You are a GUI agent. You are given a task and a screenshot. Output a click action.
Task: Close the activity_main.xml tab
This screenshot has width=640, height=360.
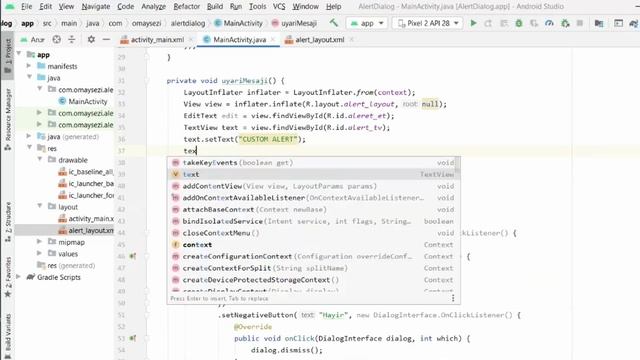tap(191, 40)
